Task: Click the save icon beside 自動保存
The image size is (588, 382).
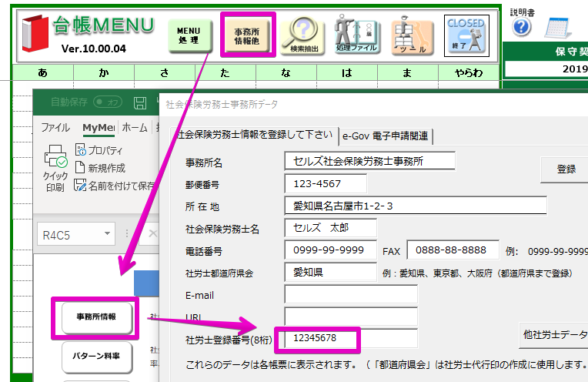Action: click(x=140, y=102)
